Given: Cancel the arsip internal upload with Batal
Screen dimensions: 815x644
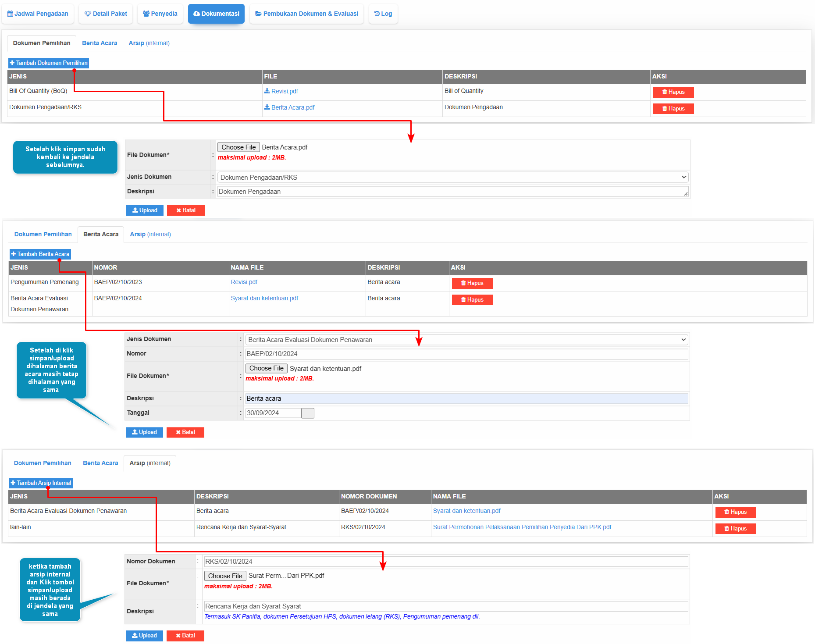Looking at the screenshot, I should [185, 636].
